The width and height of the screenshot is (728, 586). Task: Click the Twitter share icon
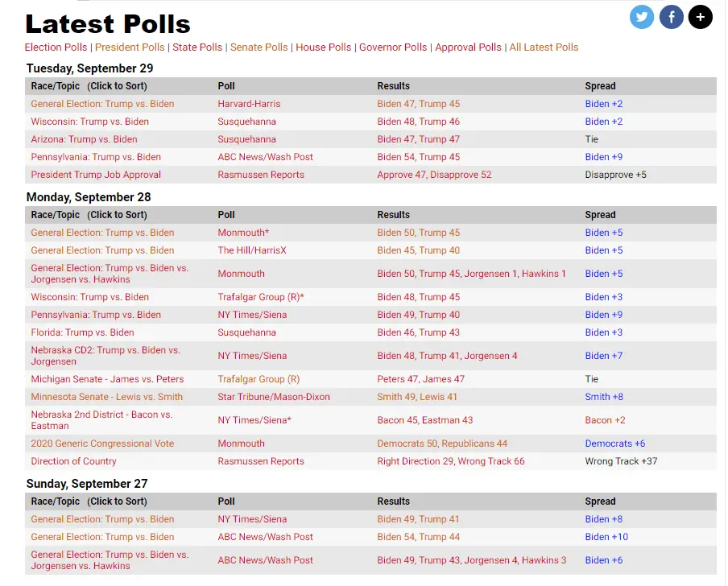coord(642,17)
